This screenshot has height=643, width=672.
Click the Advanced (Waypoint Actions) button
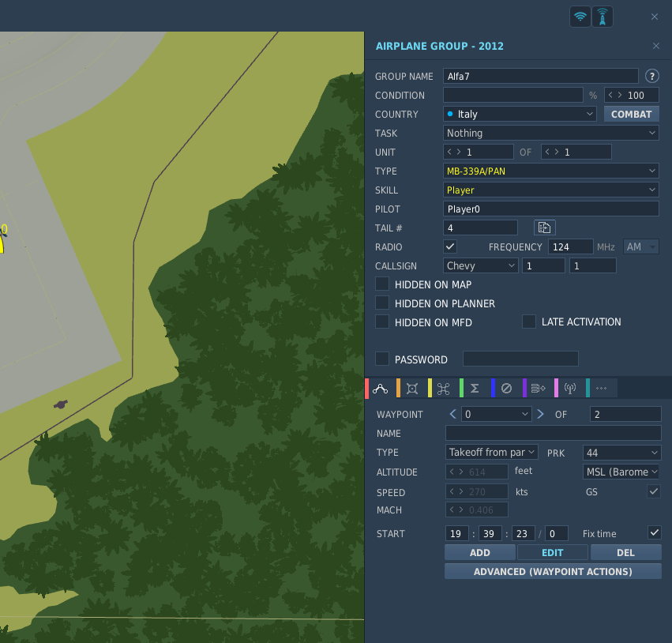tap(553, 571)
